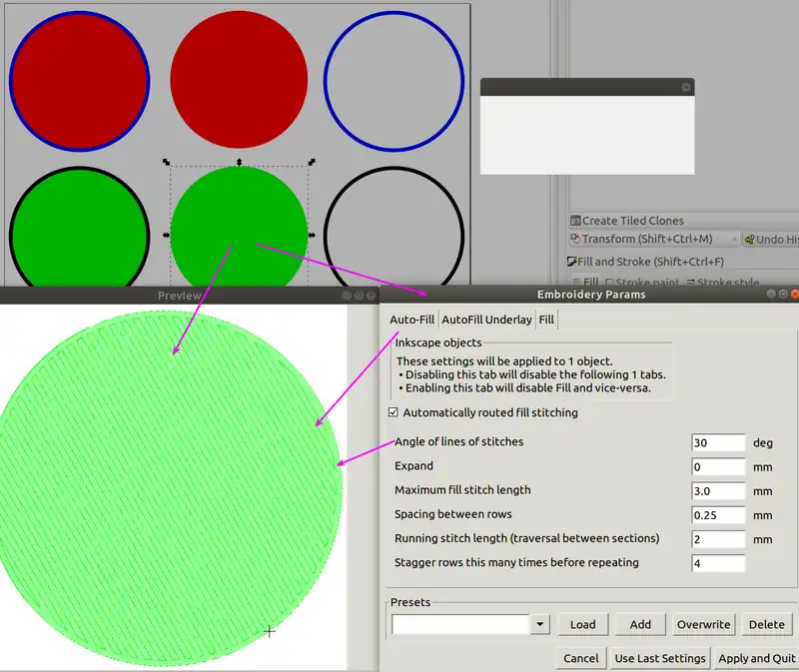
Task: Collapse the Transform panel with its arrow
Action: (734, 240)
